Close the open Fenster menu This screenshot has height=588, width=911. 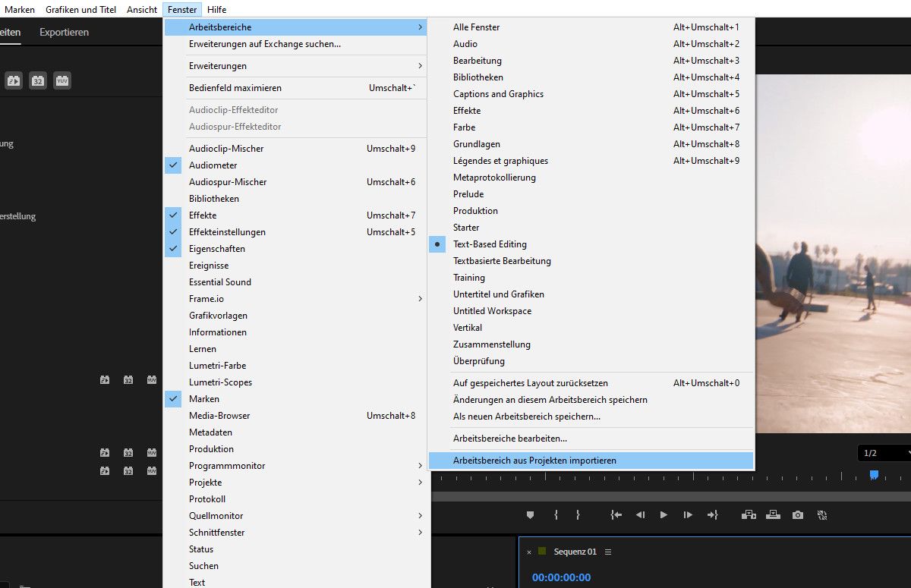click(x=182, y=10)
